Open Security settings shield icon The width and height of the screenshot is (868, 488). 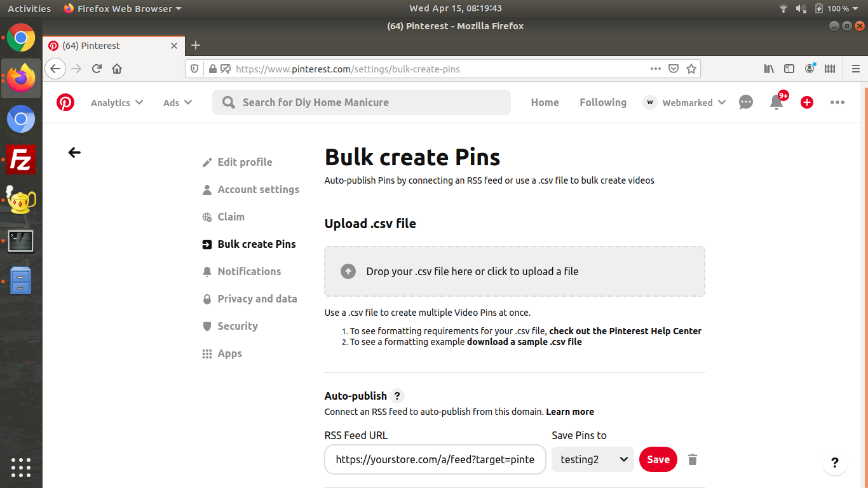238,326
